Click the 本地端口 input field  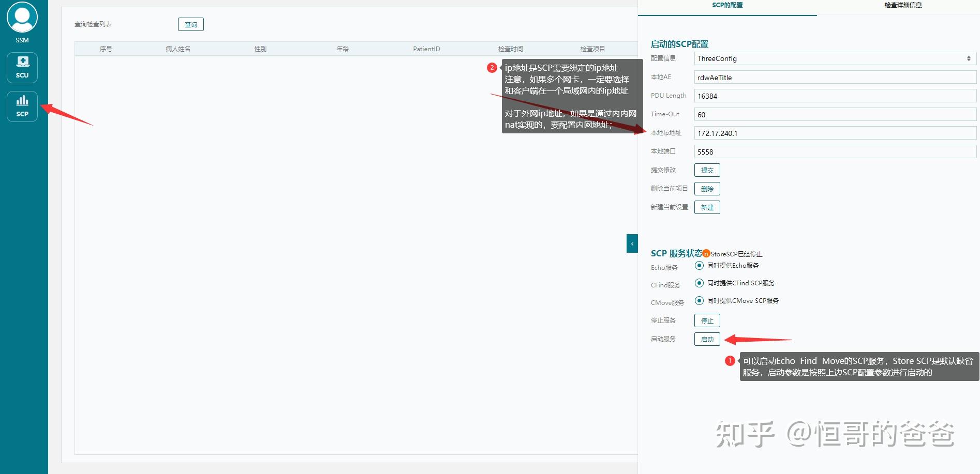[x=835, y=152]
